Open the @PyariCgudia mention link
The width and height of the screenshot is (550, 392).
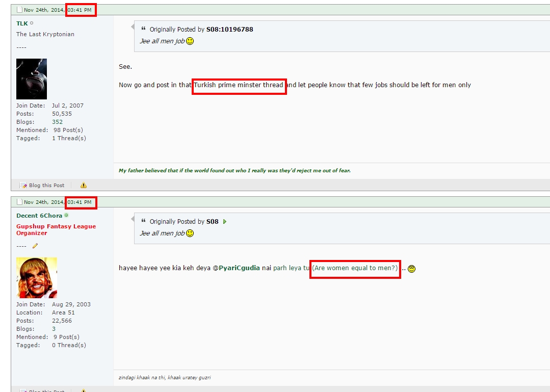coord(237,268)
